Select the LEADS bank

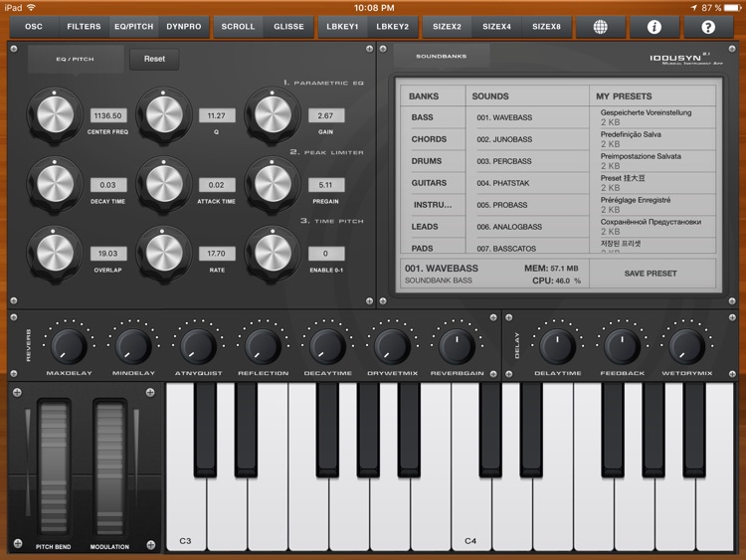(433, 227)
